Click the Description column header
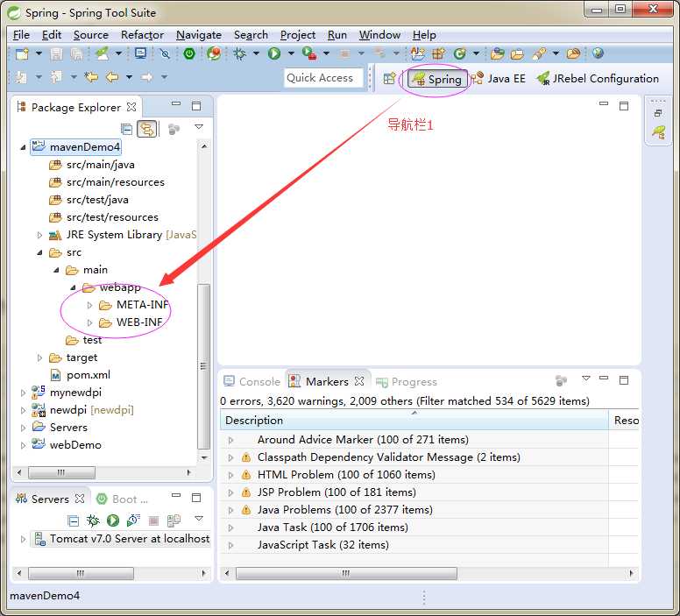680x616 pixels. pos(414,420)
